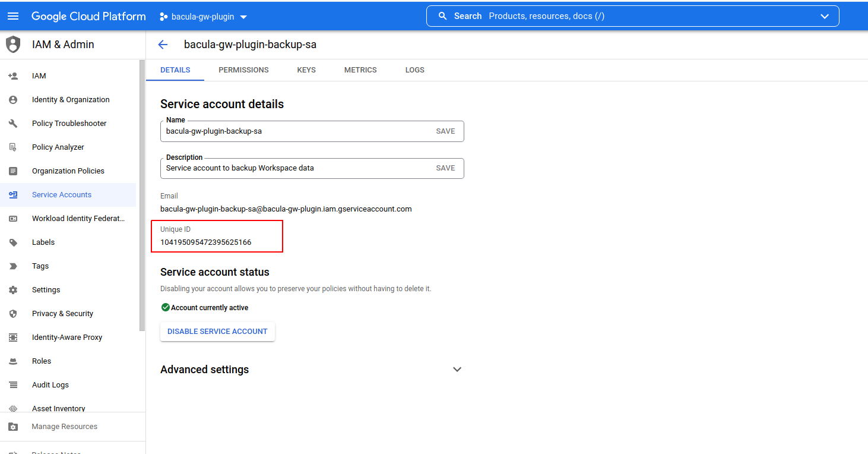Click the Google Cloud Platform logo text
The width and height of the screenshot is (868, 454).
point(88,17)
